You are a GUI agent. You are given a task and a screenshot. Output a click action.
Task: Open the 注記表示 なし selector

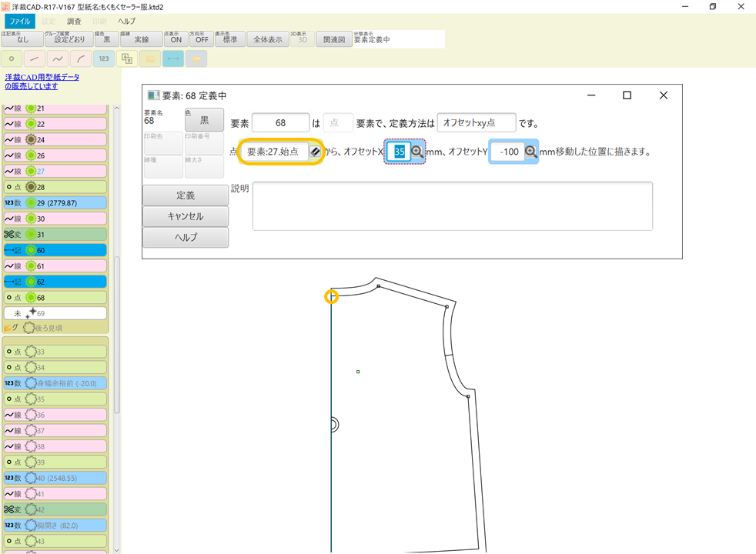coord(20,38)
